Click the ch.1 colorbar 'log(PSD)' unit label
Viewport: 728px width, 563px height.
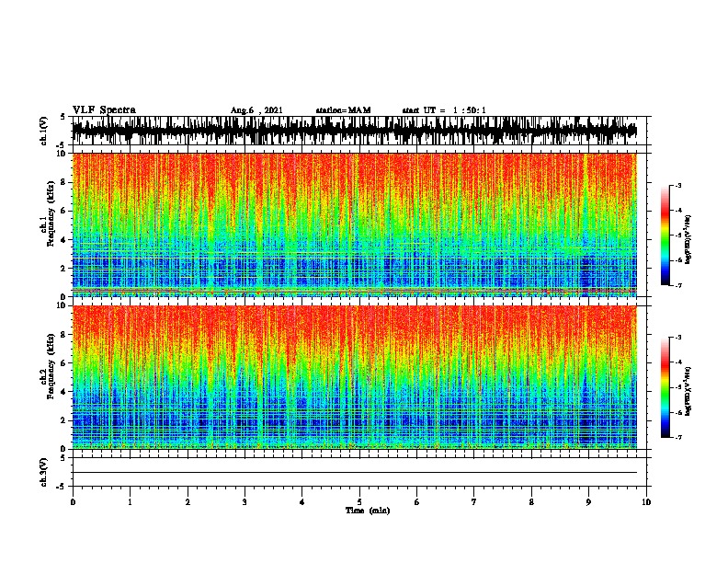(688, 239)
